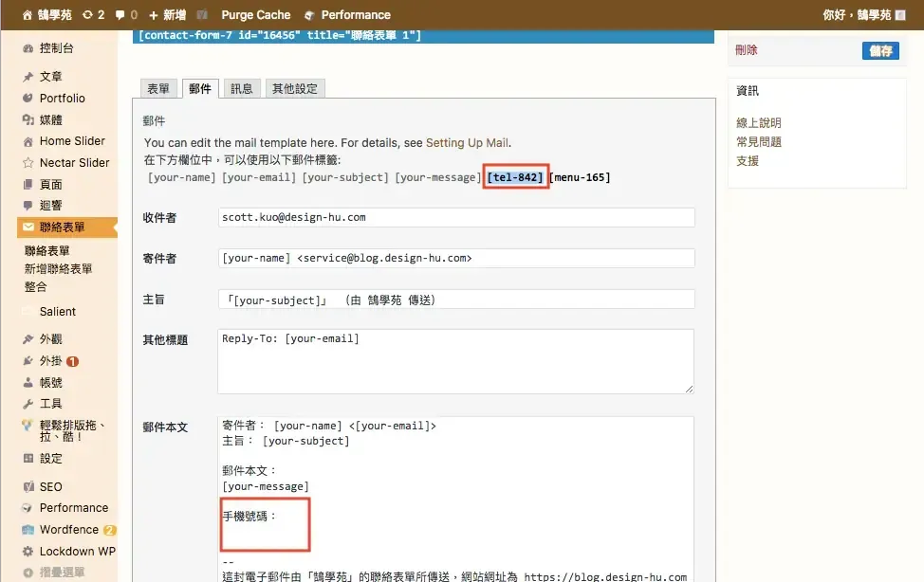Click the 主旨 subject input field
This screenshot has height=582, width=924.
click(x=456, y=300)
